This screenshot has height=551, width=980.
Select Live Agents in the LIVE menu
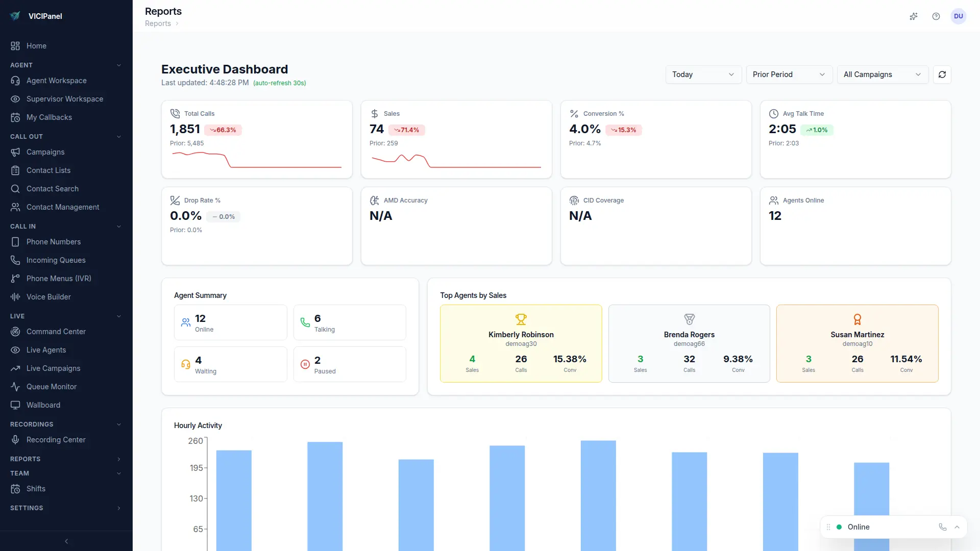tap(46, 349)
